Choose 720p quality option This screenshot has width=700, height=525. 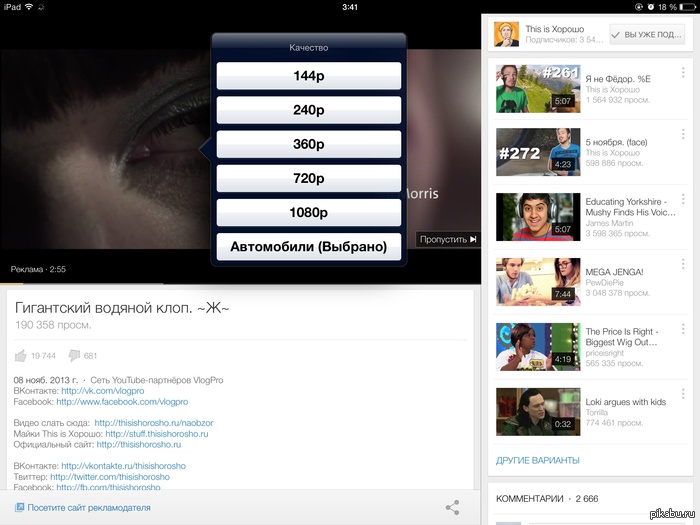point(308,178)
